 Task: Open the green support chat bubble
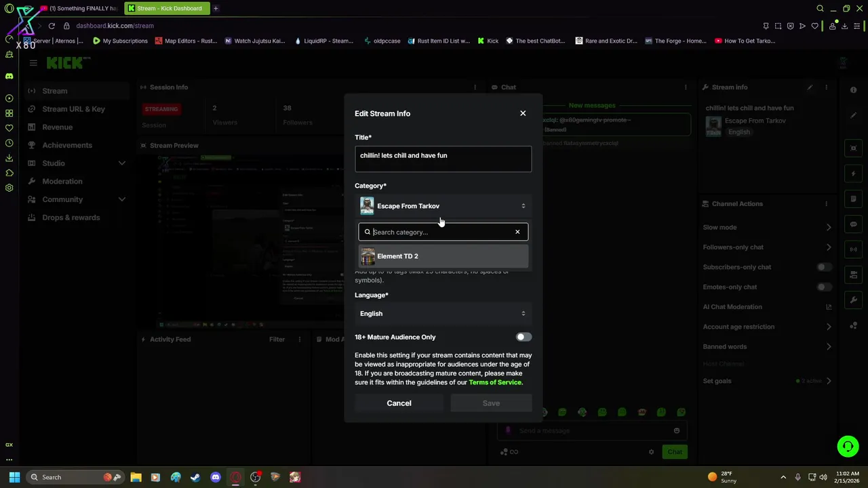[848, 446]
